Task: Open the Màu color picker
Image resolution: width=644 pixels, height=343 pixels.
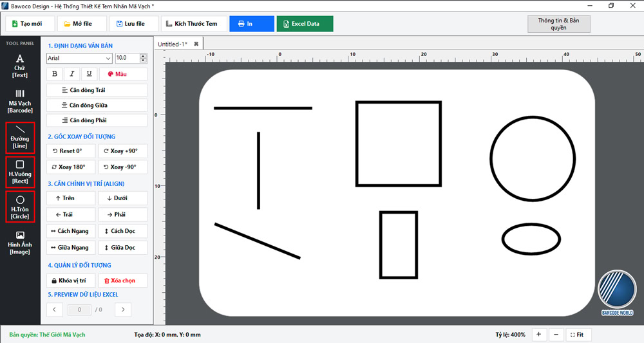Action: pos(123,74)
